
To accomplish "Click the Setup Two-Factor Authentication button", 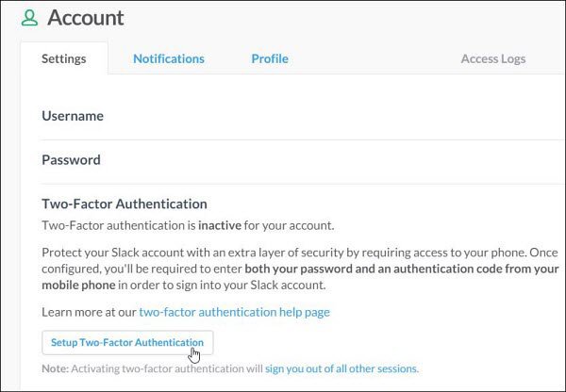I will (127, 342).
